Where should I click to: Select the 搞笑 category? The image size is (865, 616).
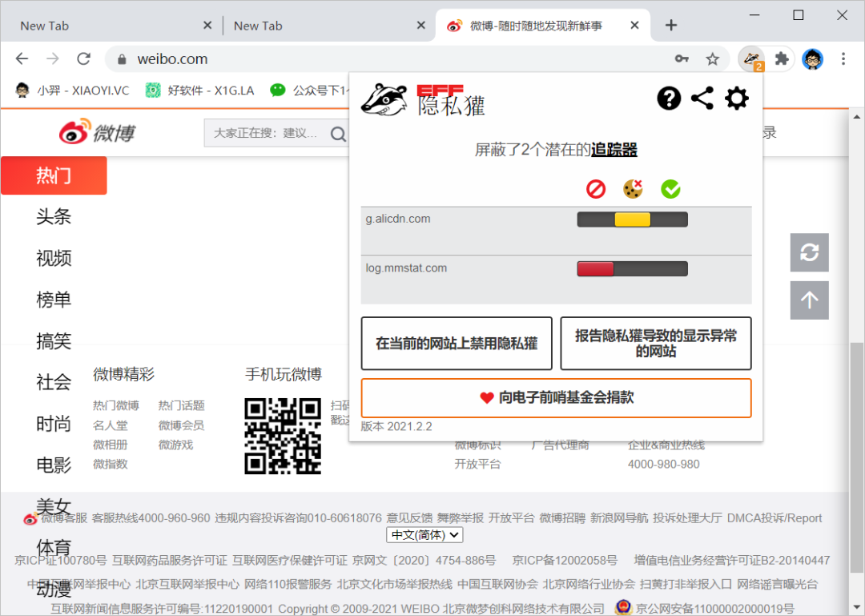[x=54, y=341]
